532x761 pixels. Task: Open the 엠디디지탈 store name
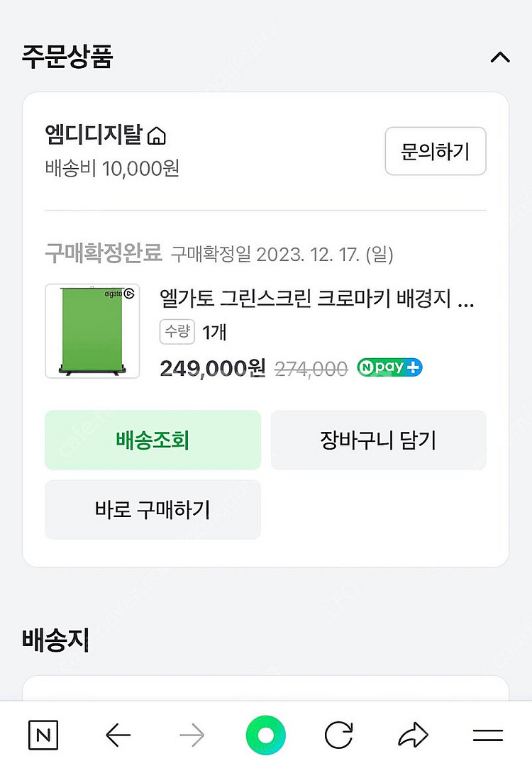click(94, 135)
